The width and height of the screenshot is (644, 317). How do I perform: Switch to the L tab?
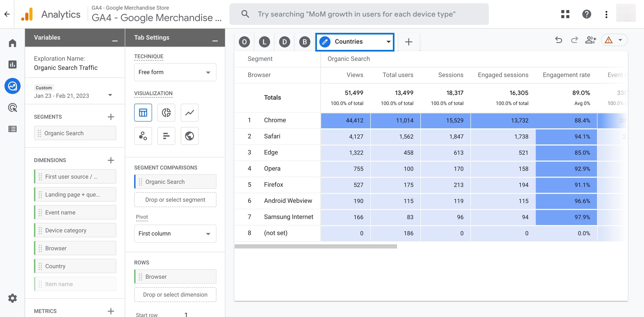pyautogui.click(x=264, y=42)
